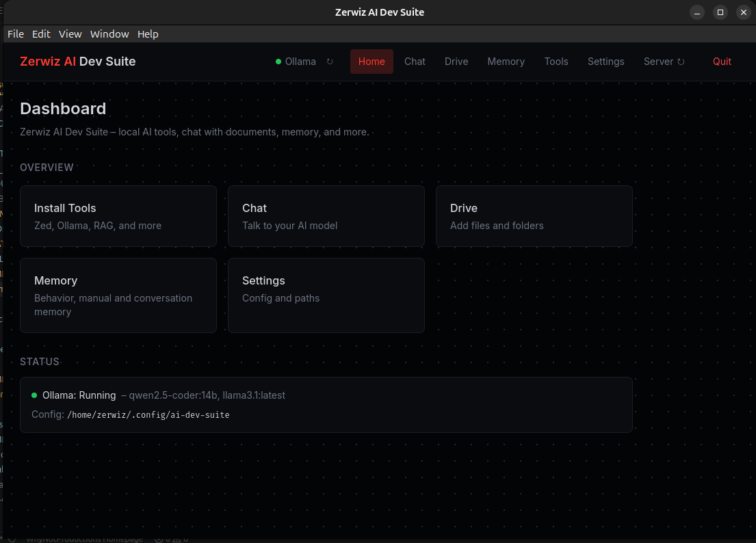Switch to the Drive tab
The width and height of the screenshot is (756, 543).
coord(456,62)
